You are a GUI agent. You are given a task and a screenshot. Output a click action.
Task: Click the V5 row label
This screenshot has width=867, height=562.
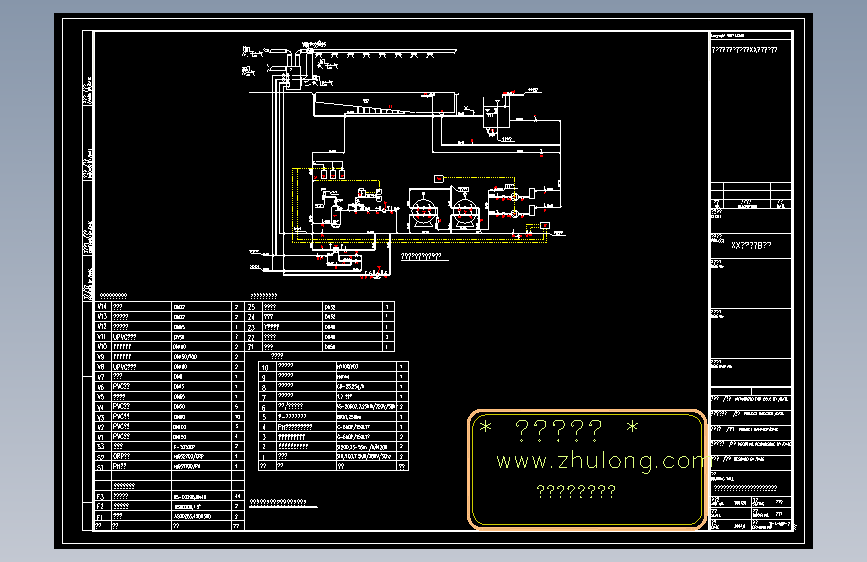[101, 397]
